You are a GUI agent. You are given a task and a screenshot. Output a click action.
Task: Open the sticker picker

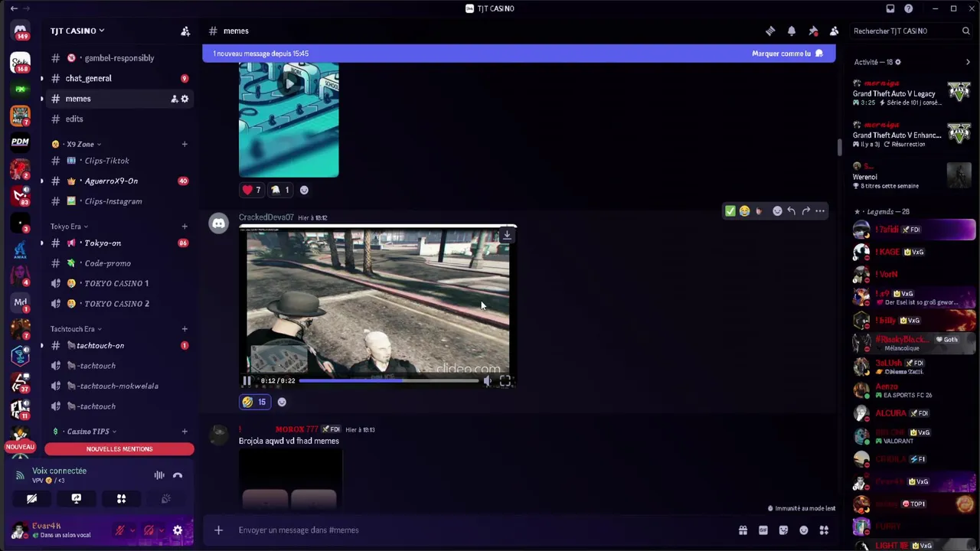[783, 530]
